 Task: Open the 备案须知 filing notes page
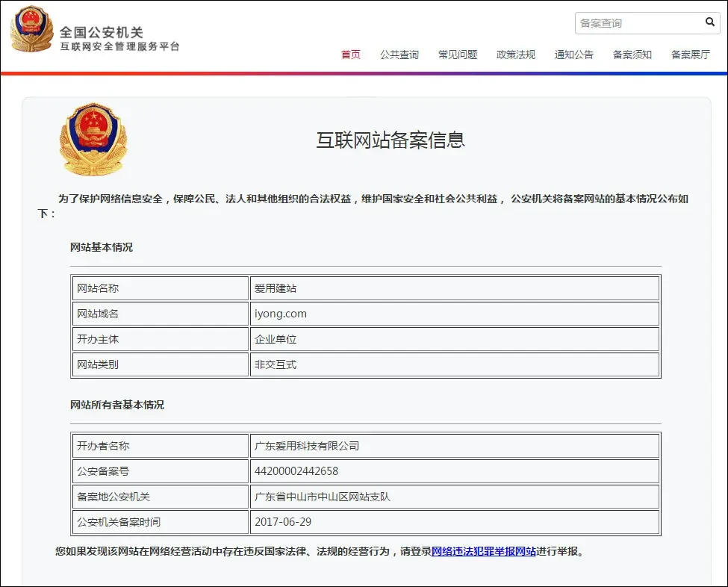632,54
